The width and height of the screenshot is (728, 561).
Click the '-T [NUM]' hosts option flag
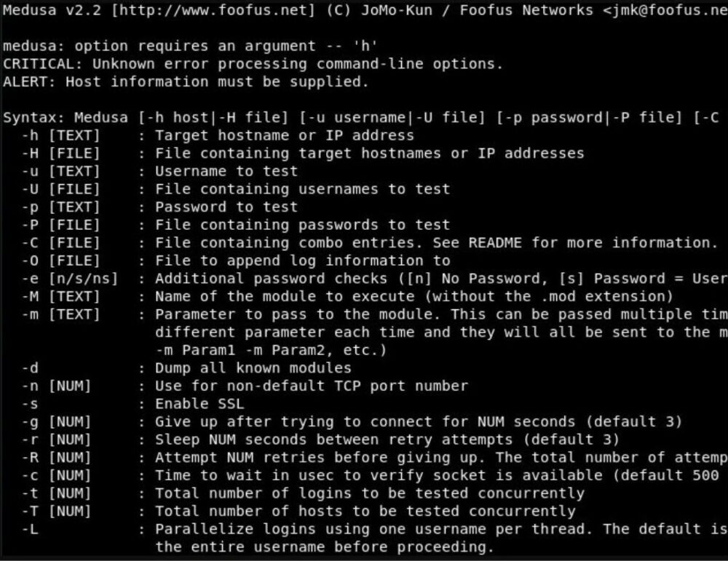(x=56, y=512)
